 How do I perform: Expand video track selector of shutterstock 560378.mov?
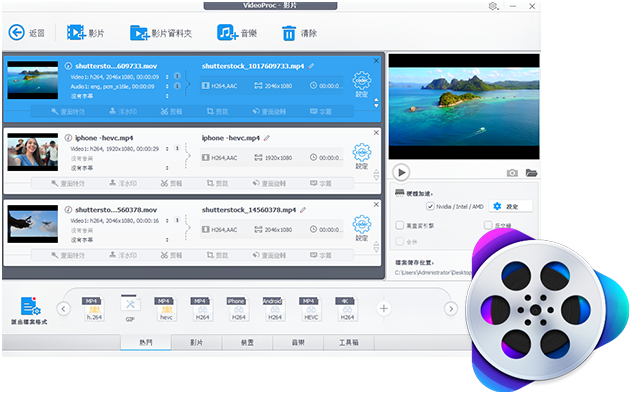(x=168, y=220)
